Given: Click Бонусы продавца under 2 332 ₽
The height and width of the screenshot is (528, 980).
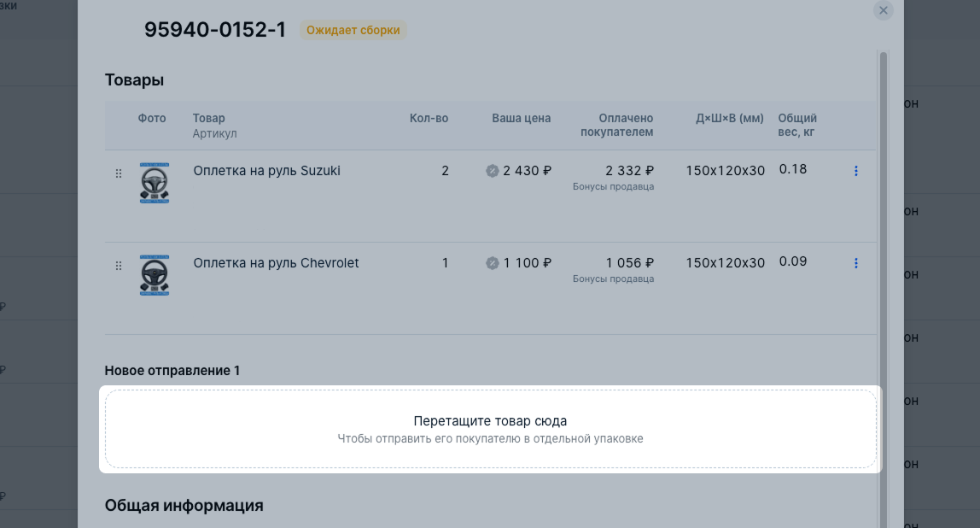Looking at the screenshot, I should pyautogui.click(x=613, y=187).
